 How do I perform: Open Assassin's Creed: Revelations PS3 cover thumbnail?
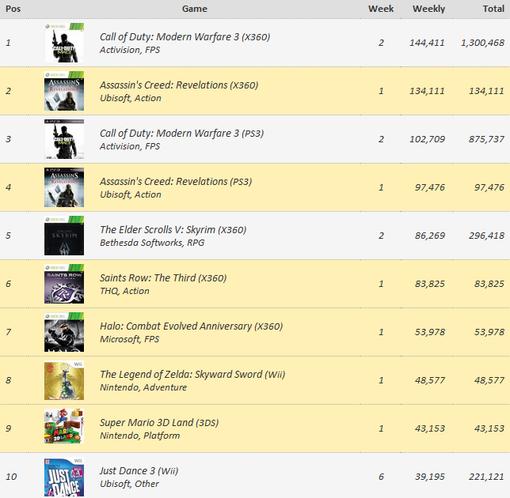coord(64,187)
